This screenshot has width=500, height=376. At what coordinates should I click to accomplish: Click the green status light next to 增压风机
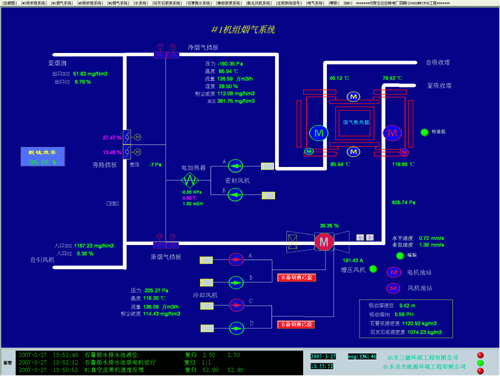pos(373,269)
